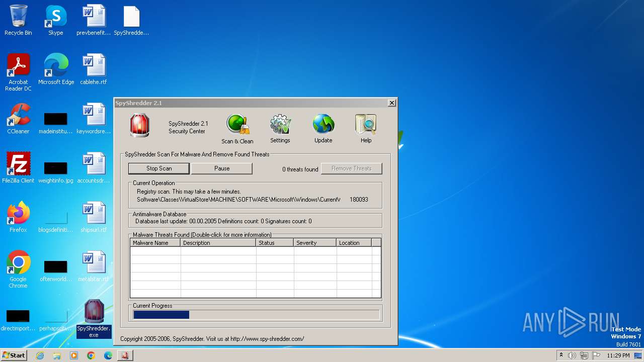644x362 pixels.
Task: Click the Current Progress bar
Action: [256, 315]
